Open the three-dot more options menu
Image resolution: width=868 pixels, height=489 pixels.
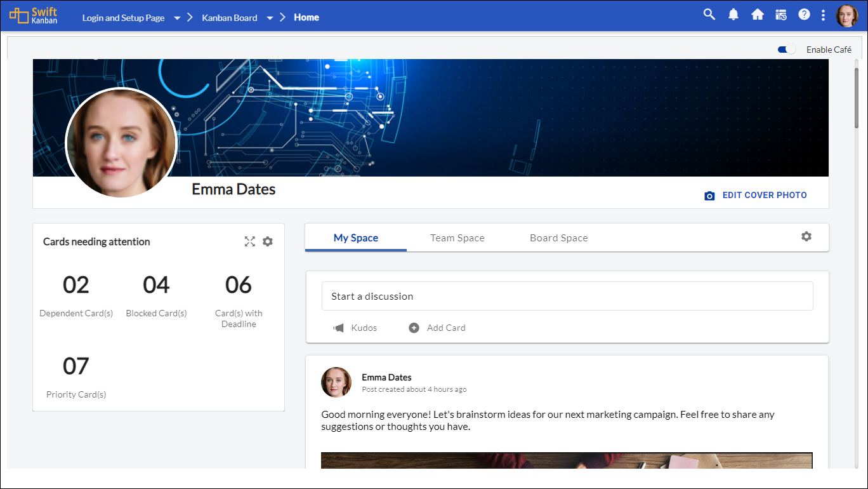823,15
